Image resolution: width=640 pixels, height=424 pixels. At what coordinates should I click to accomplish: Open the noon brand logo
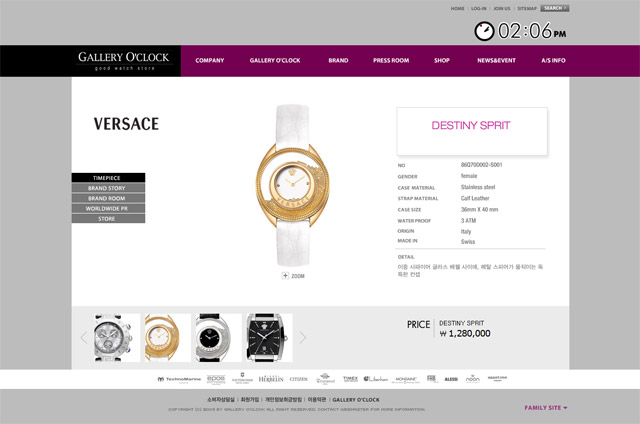click(x=473, y=379)
